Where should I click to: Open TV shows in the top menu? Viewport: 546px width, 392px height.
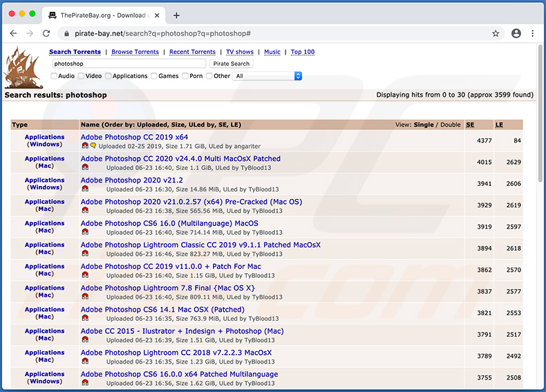pyautogui.click(x=240, y=52)
